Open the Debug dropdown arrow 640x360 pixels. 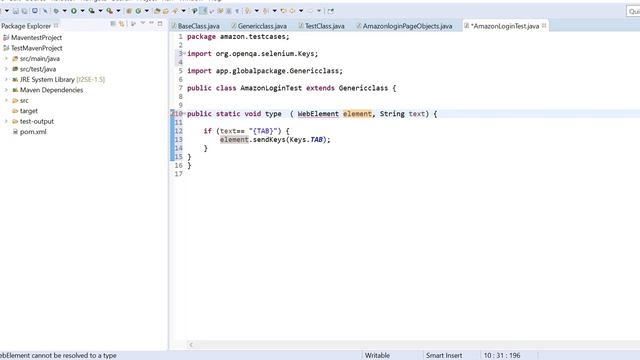point(64,11)
